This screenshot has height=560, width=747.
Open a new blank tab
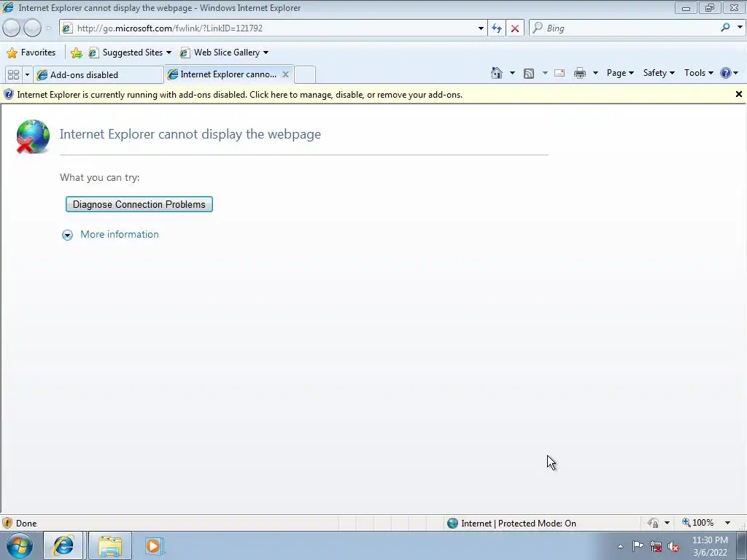click(305, 75)
